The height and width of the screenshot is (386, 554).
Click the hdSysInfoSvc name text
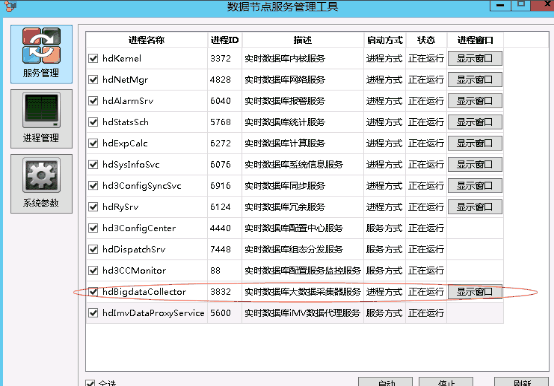(131, 164)
